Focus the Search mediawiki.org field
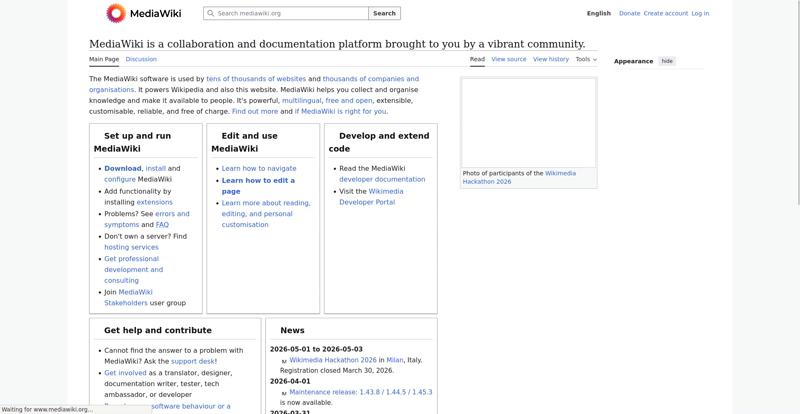This screenshot has width=800, height=414. click(286, 13)
